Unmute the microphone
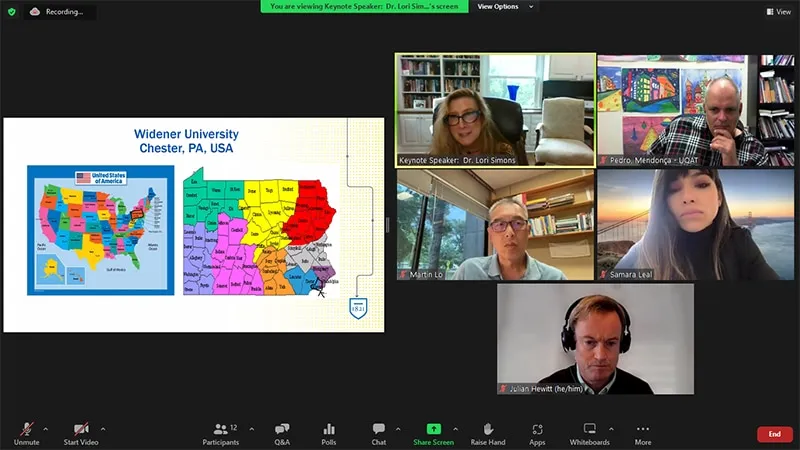The image size is (800, 450). 26,431
